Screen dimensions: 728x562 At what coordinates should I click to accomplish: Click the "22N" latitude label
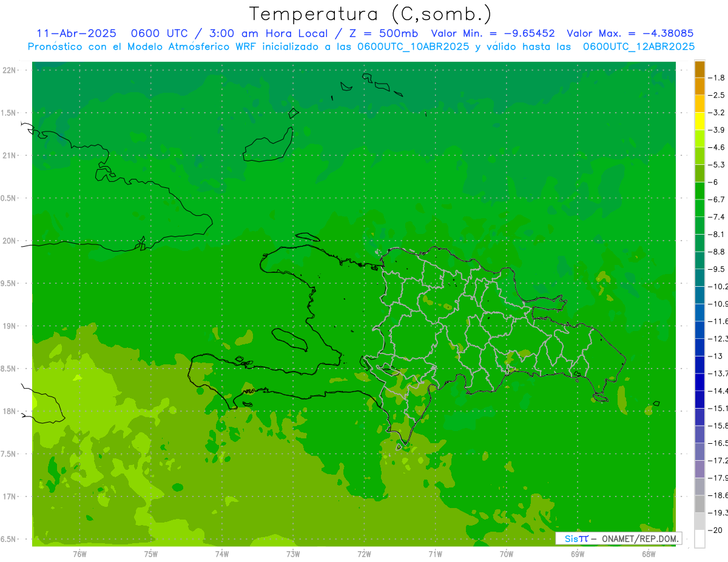click(9, 70)
